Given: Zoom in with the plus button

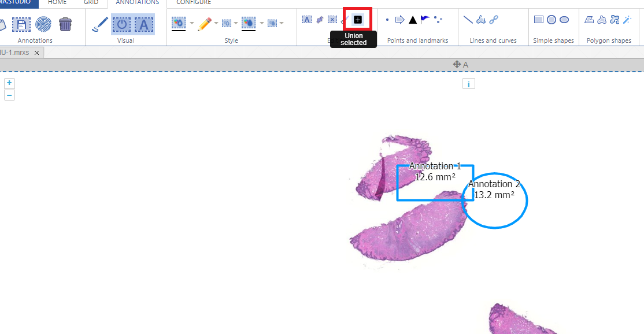Looking at the screenshot, I should click(x=9, y=83).
